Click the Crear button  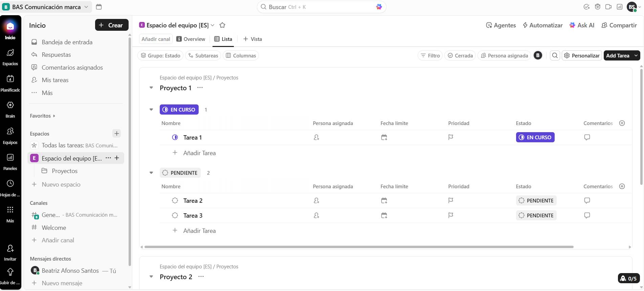click(x=112, y=25)
